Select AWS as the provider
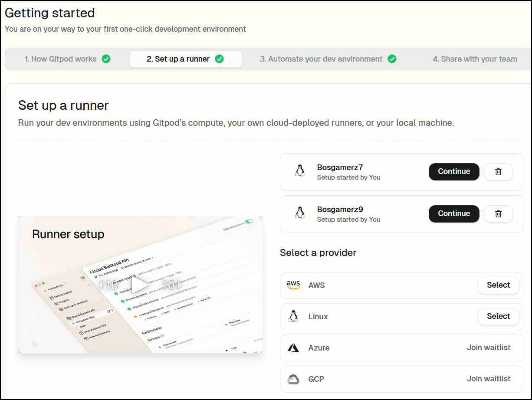Viewport: 532px width, 400px height. pos(498,285)
